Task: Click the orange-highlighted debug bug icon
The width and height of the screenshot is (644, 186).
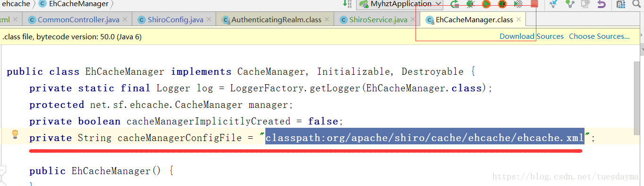Action: pyautogui.click(x=502, y=4)
